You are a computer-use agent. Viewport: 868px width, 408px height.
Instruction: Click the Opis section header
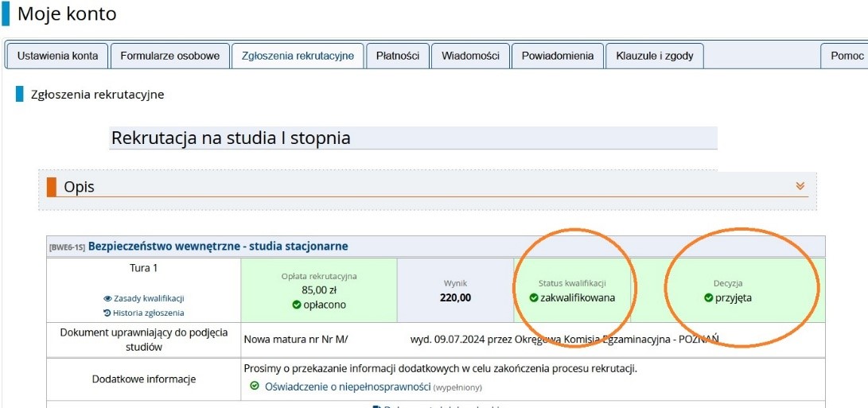coord(80,187)
